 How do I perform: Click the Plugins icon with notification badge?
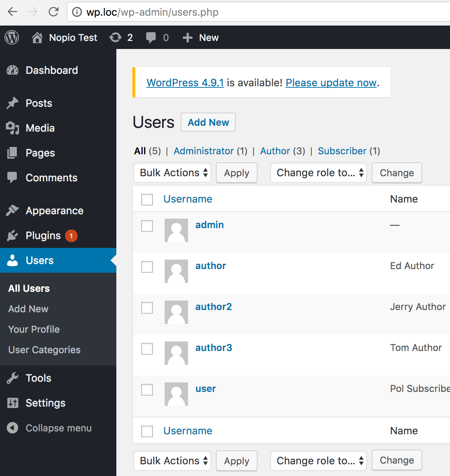coord(12,235)
